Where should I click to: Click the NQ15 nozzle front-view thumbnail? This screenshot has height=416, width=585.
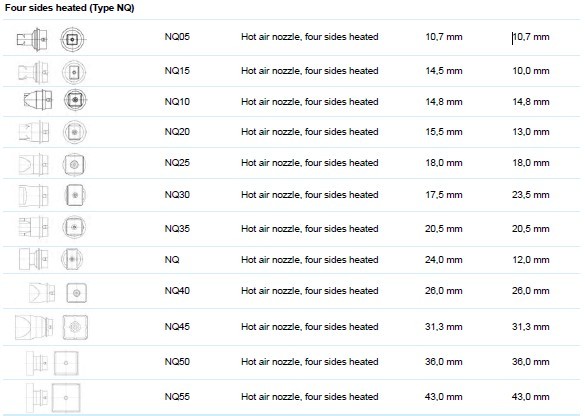pyautogui.click(x=73, y=72)
